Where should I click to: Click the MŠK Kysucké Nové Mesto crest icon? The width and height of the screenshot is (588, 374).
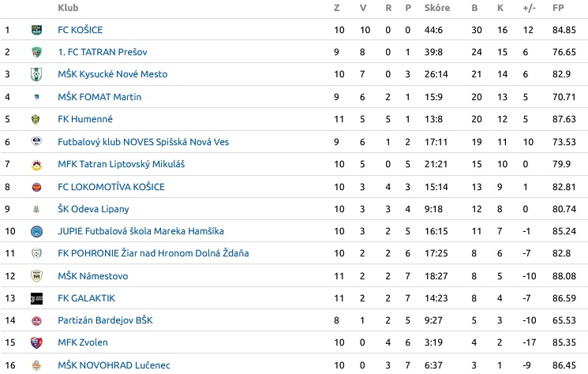point(36,74)
